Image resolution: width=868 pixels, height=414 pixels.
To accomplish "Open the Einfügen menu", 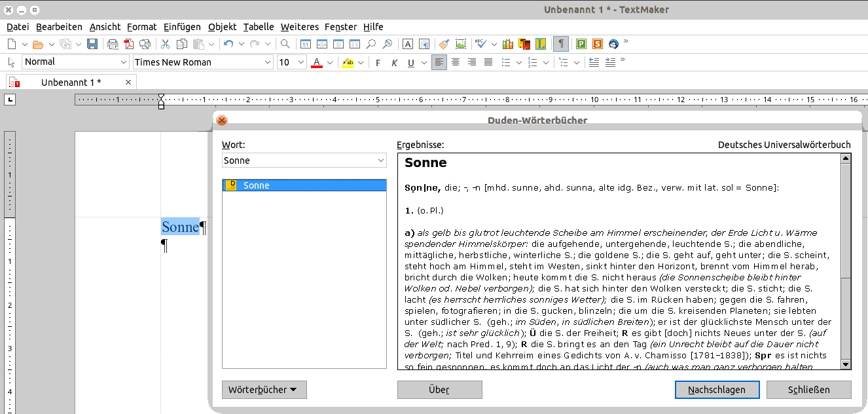I will click(182, 27).
